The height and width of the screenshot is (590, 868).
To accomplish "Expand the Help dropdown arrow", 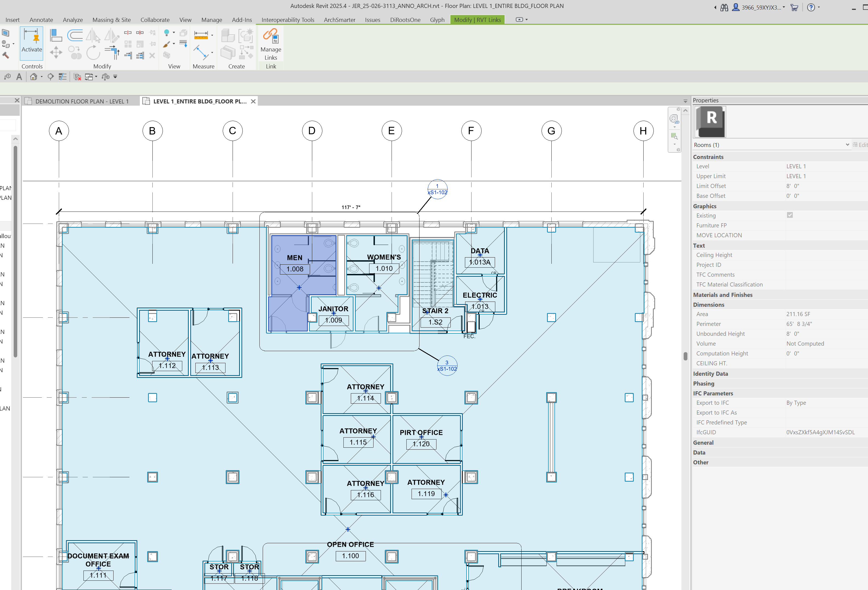I will click(x=819, y=7).
